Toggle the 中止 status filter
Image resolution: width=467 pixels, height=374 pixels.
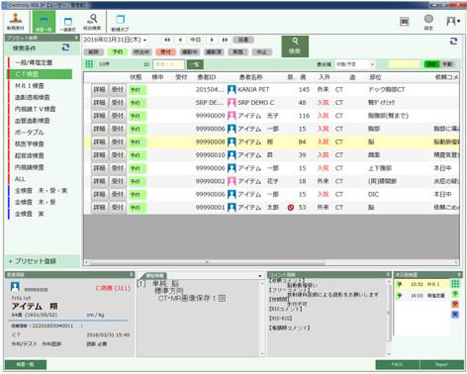coord(262,52)
